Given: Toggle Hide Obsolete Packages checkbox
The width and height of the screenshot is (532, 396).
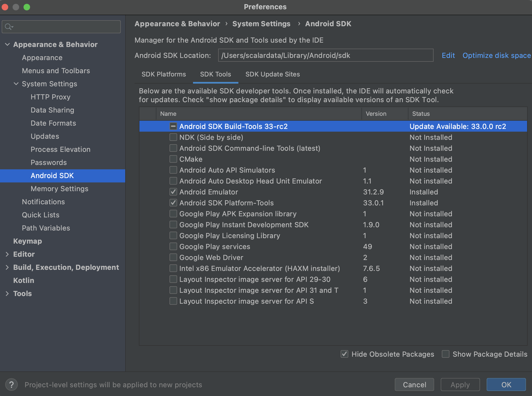Looking at the screenshot, I should click(x=344, y=354).
